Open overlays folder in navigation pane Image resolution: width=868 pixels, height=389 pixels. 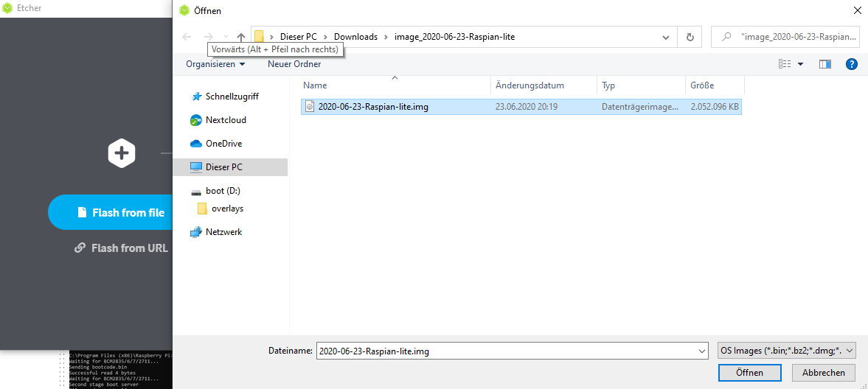[x=228, y=208]
